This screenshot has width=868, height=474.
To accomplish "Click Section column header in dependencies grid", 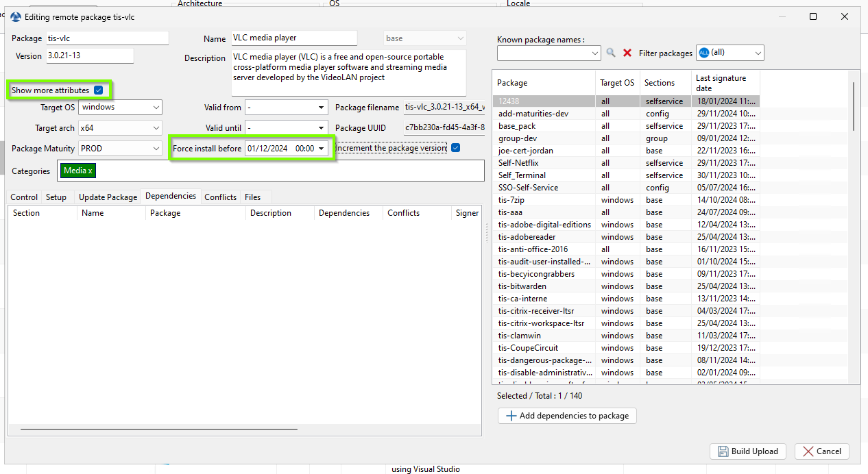I will [x=43, y=213].
